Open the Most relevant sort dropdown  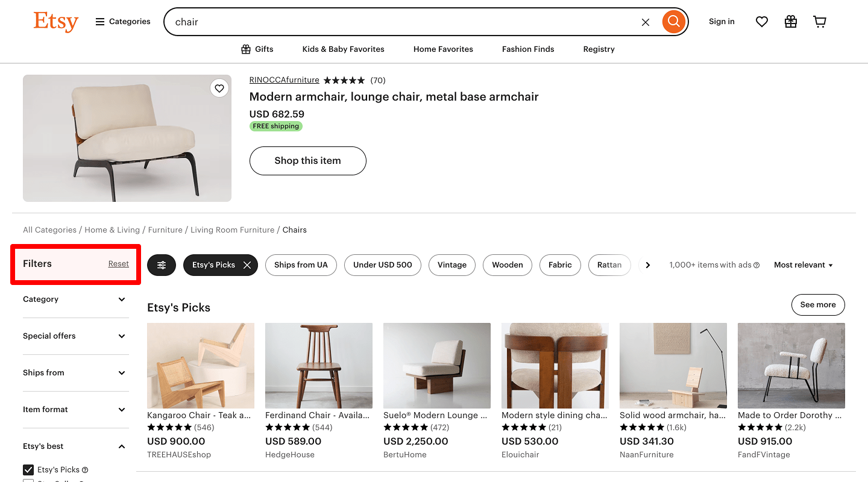click(803, 264)
